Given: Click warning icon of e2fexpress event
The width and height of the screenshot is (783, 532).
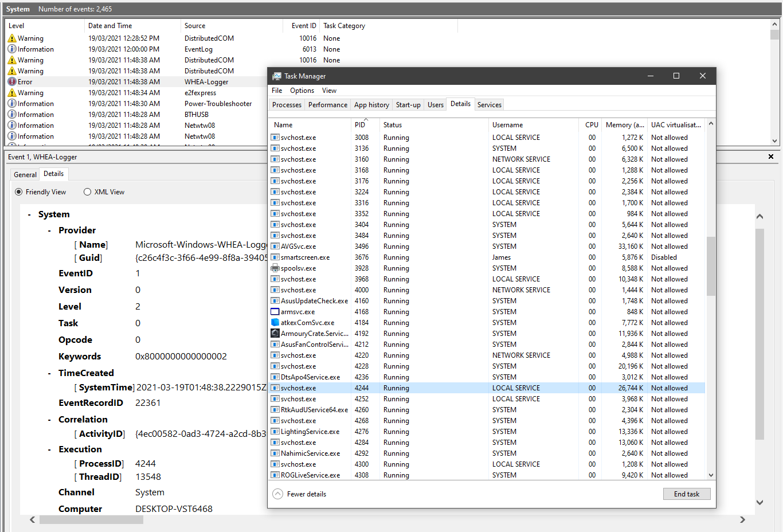Looking at the screenshot, I should 12,93.
